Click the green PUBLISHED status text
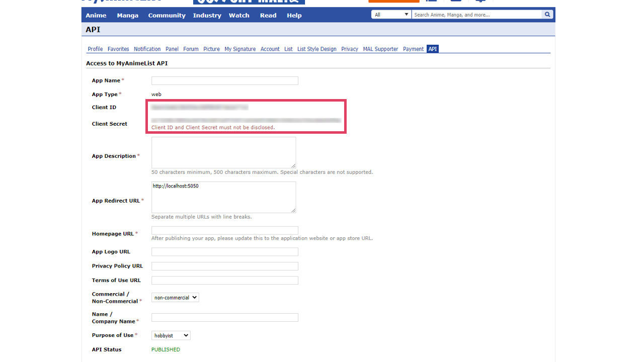This screenshot has width=644, height=362. click(x=166, y=349)
